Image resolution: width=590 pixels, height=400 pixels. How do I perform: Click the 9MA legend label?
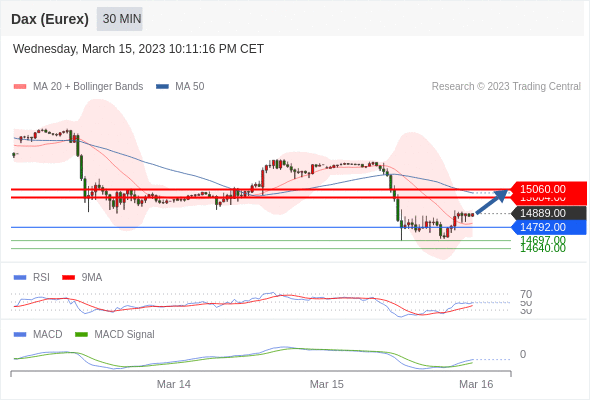tap(92, 278)
